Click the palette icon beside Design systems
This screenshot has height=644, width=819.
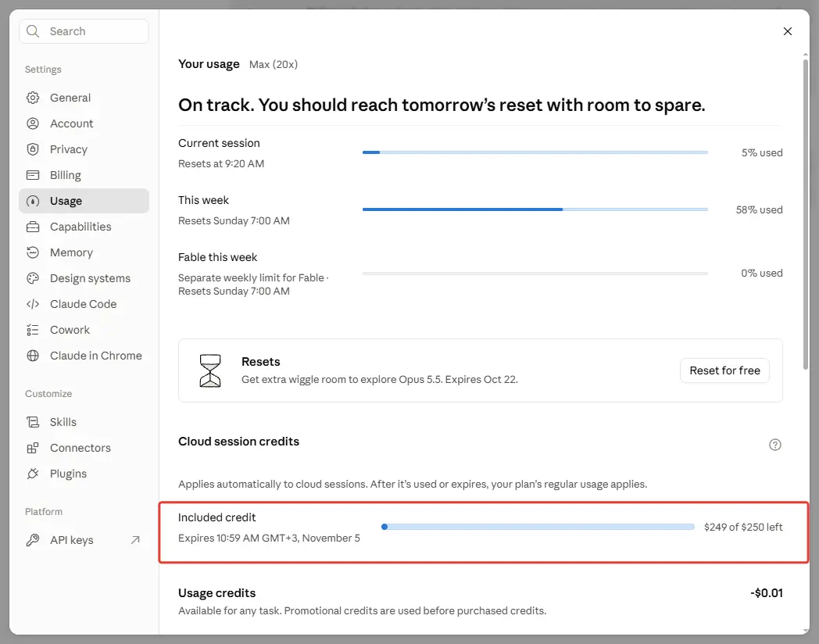[x=33, y=278]
